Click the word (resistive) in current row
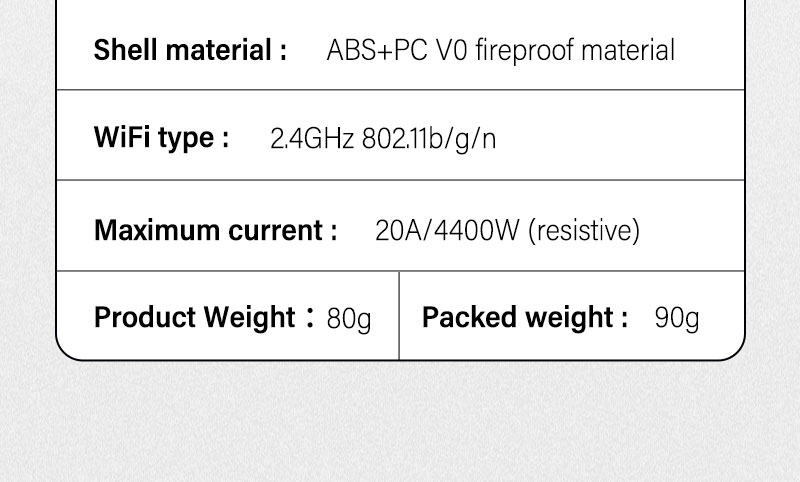The image size is (800, 482). pos(584,231)
